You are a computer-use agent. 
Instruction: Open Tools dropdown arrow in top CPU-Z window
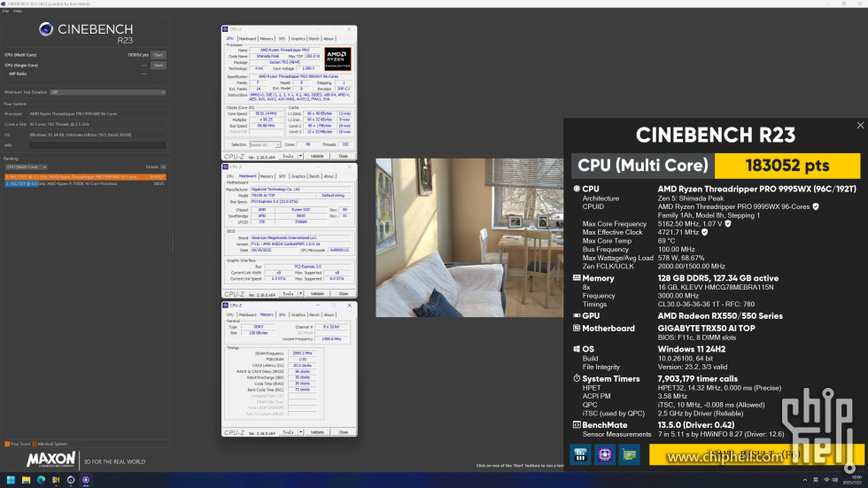coord(300,156)
